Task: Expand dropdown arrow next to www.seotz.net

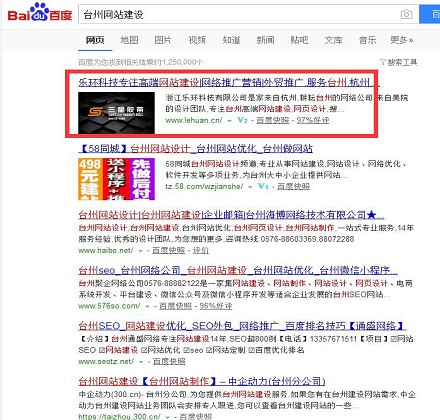Action: [x=141, y=362]
